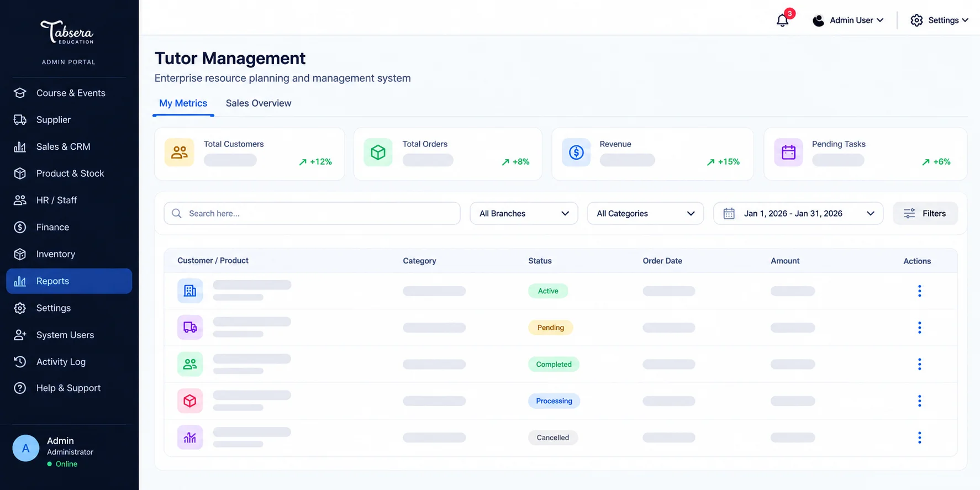Go to HR / Staff in the sidebar
980x490 pixels.
pos(69,201)
